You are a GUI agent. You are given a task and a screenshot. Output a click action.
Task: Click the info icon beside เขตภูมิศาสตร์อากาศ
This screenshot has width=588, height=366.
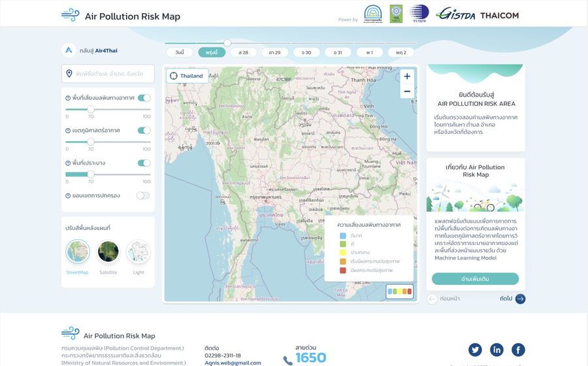(x=68, y=131)
